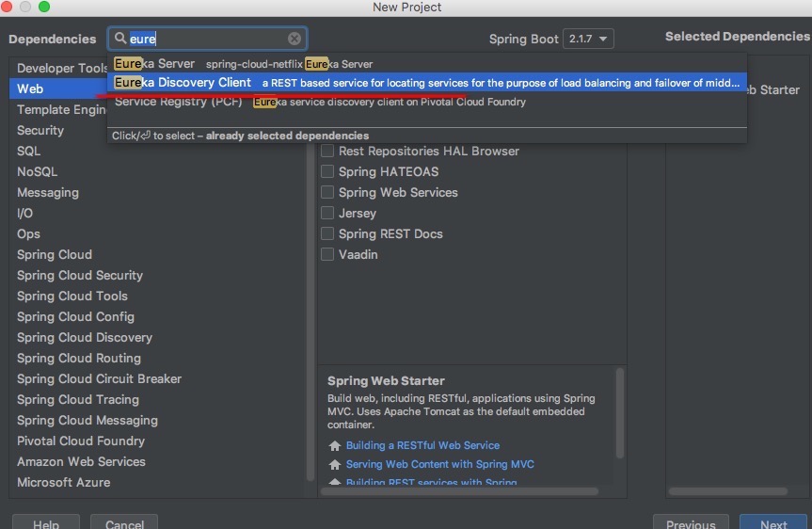Toggle the Jersey dependency checkbox

[327, 214]
